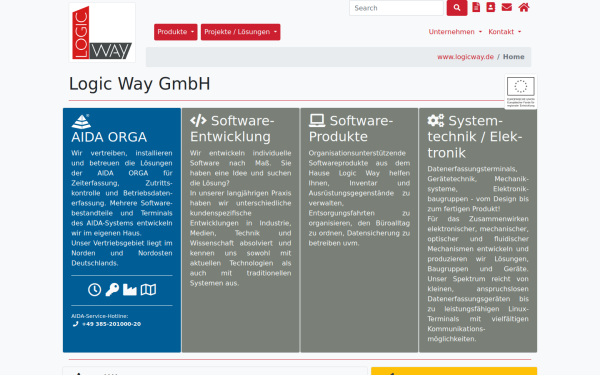Click the hotline number +49 385-201000-20
Image resolution: width=600 pixels, height=375 pixels.
pyautogui.click(x=111, y=324)
